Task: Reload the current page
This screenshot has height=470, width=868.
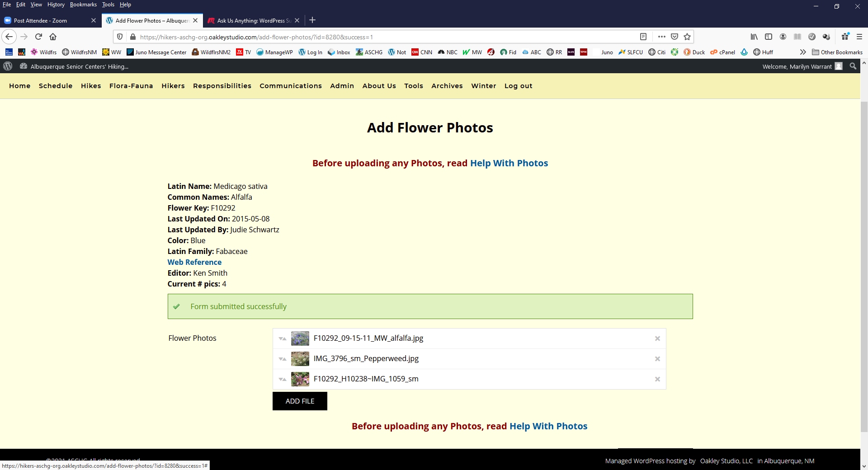Action: (x=38, y=37)
